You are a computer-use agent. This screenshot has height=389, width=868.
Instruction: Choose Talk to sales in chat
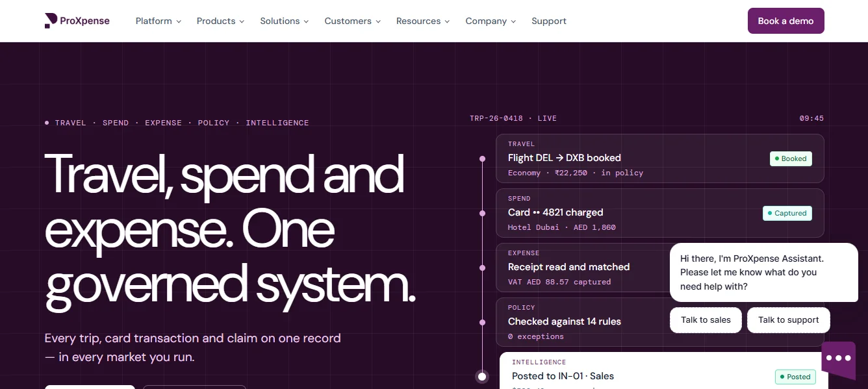tap(706, 320)
